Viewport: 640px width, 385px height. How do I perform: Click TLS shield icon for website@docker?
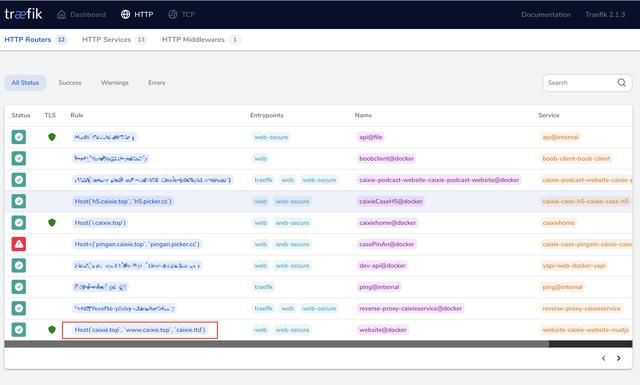click(52, 329)
